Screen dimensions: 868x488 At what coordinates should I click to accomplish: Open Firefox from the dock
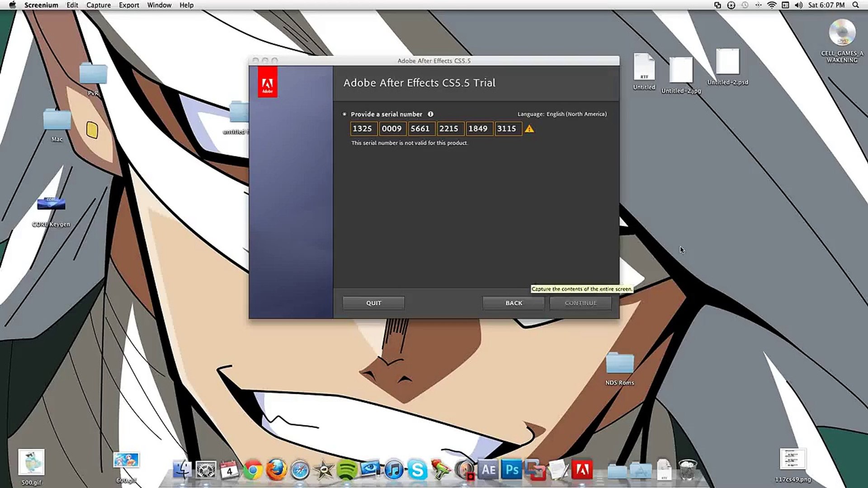coord(276,470)
